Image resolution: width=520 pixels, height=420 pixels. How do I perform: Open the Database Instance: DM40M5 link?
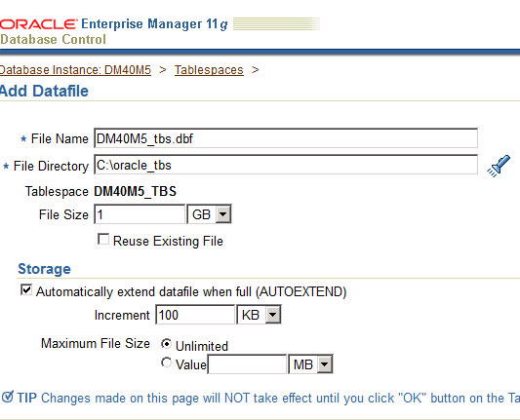click(76, 70)
